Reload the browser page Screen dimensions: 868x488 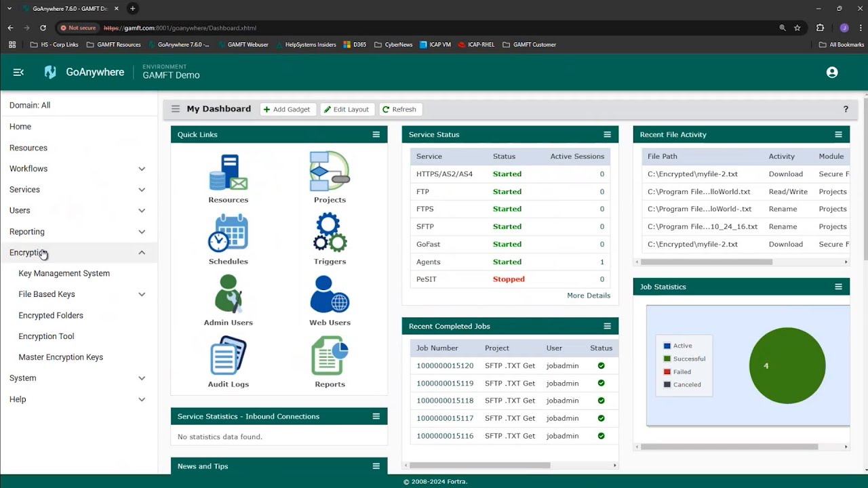[43, 28]
